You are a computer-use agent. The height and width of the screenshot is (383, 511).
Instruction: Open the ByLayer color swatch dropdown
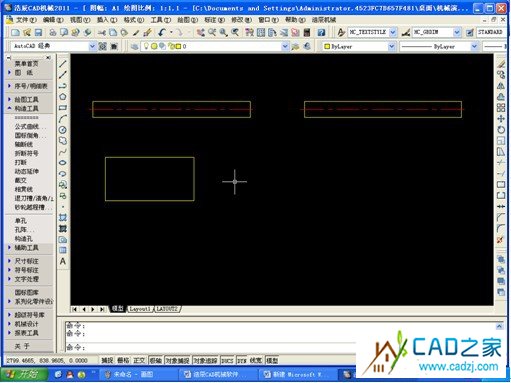point(359,46)
